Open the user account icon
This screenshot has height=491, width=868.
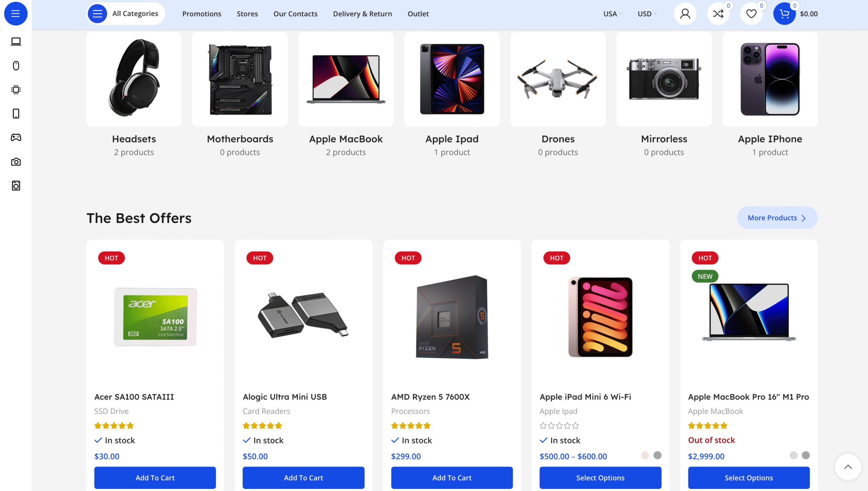685,14
